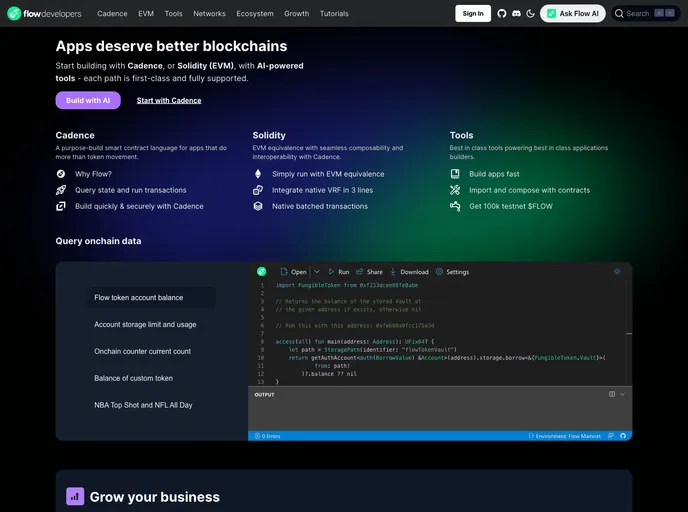Open Integrate native VRF in 3 lines
Image resolution: width=688 pixels, height=512 pixels.
322,190
